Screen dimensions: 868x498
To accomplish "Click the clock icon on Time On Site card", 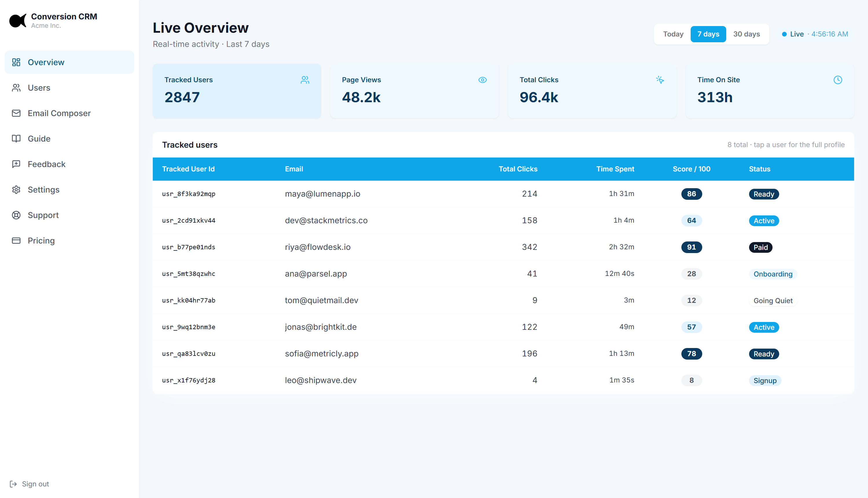I will [x=838, y=80].
